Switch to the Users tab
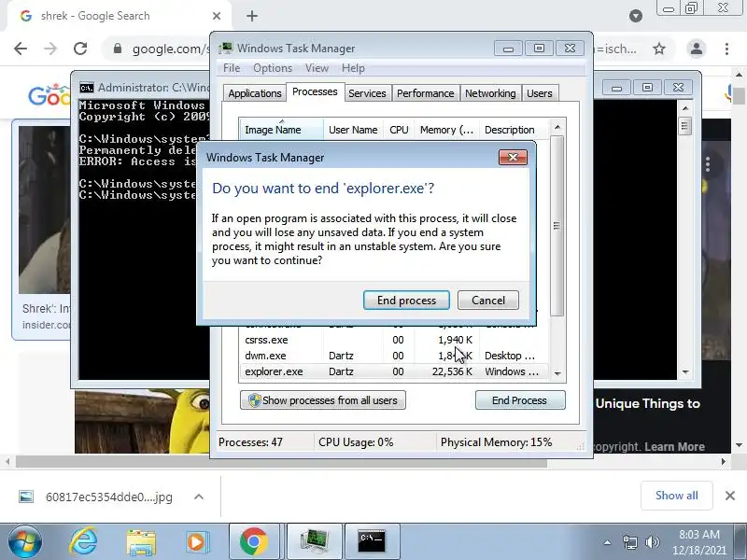 [x=540, y=93]
